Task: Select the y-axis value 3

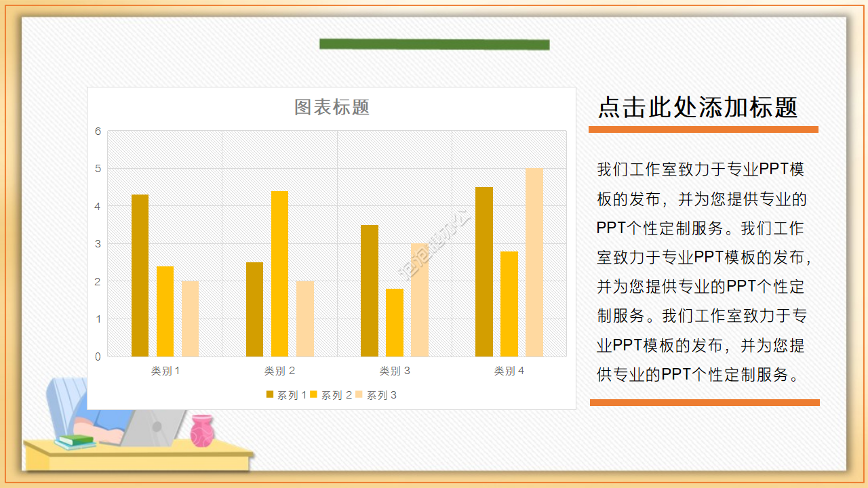Action: tap(98, 244)
